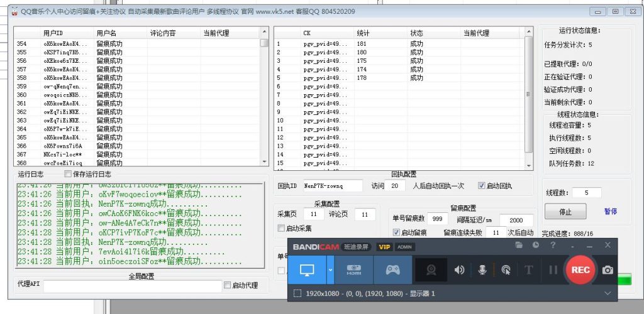The height and width of the screenshot is (314, 644).
Task: Click the 状态 column header in CK table
Action: tap(417, 33)
